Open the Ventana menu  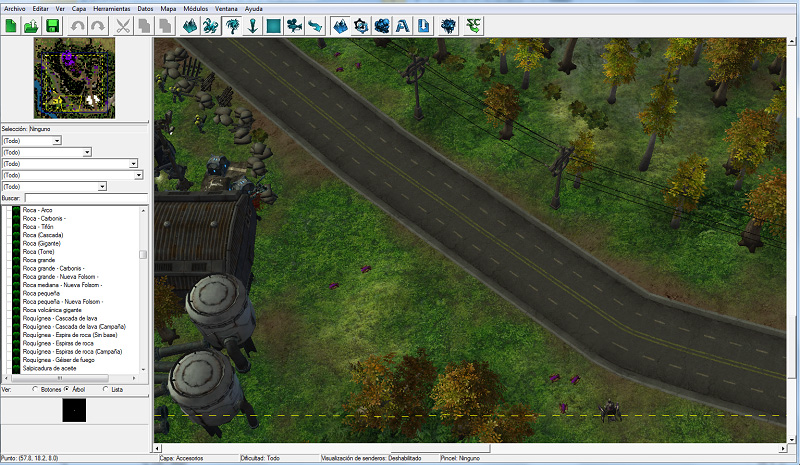pos(226,9)
